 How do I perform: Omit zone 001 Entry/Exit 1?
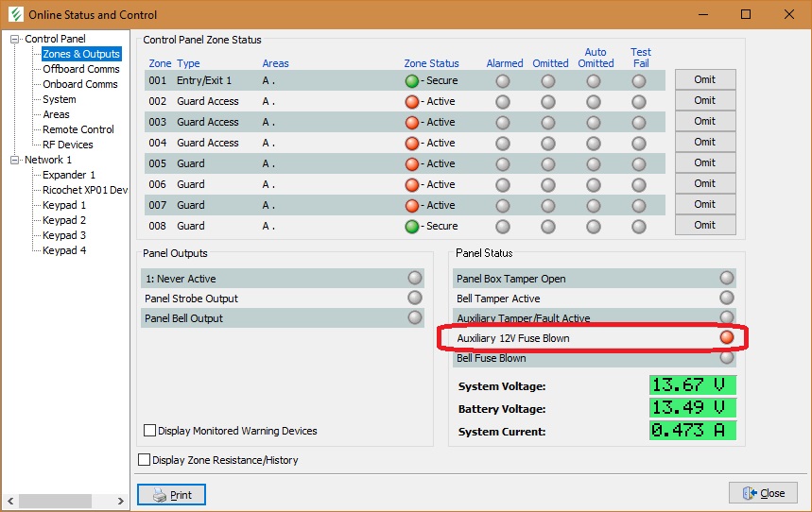705,79
